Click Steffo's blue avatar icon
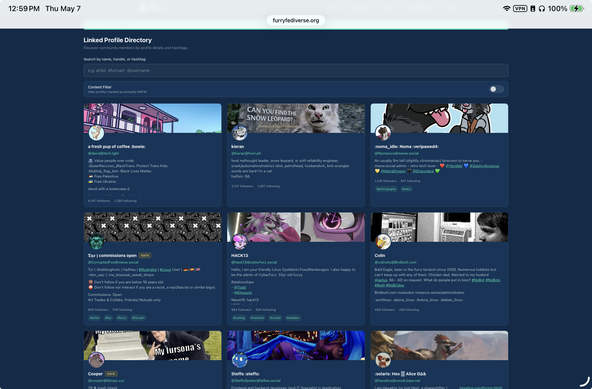Screen dimensions: 592x389 pos(239,360)
